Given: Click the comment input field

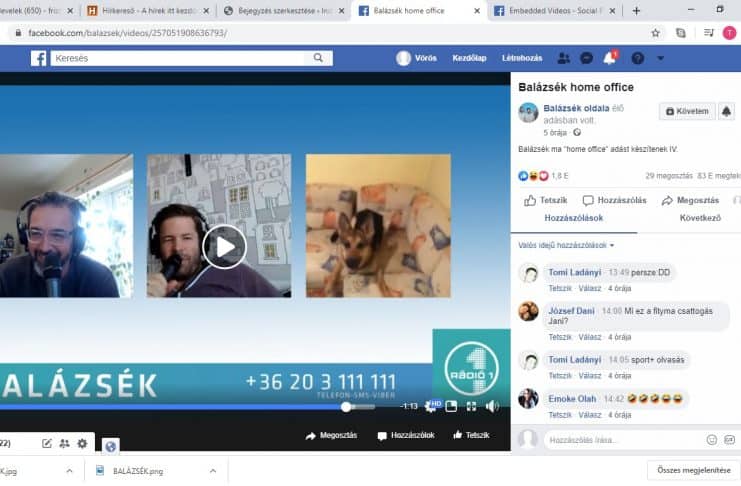Looking at the screenshot, I should [x=624, y=440].
